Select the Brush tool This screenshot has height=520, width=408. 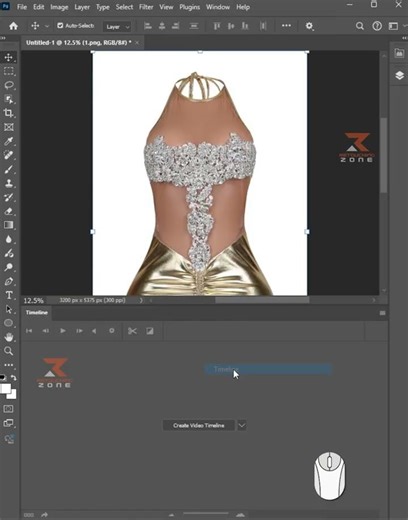(x=9, y=169)
